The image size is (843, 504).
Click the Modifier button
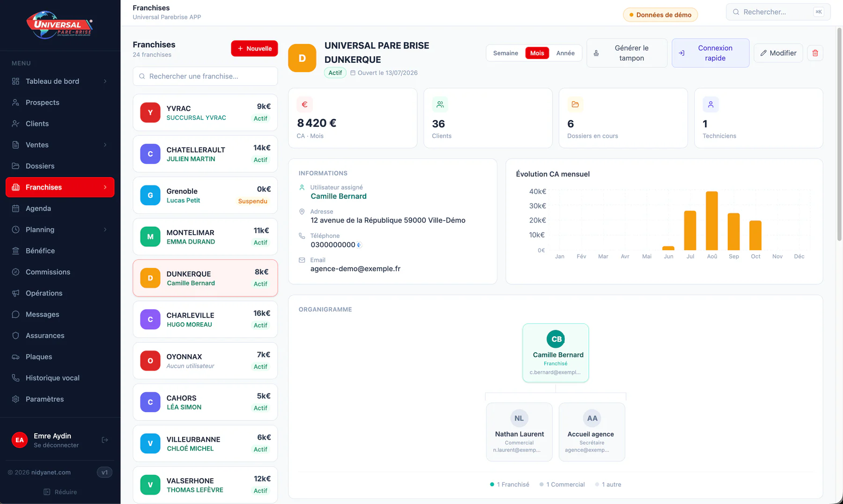pos(778,53)
